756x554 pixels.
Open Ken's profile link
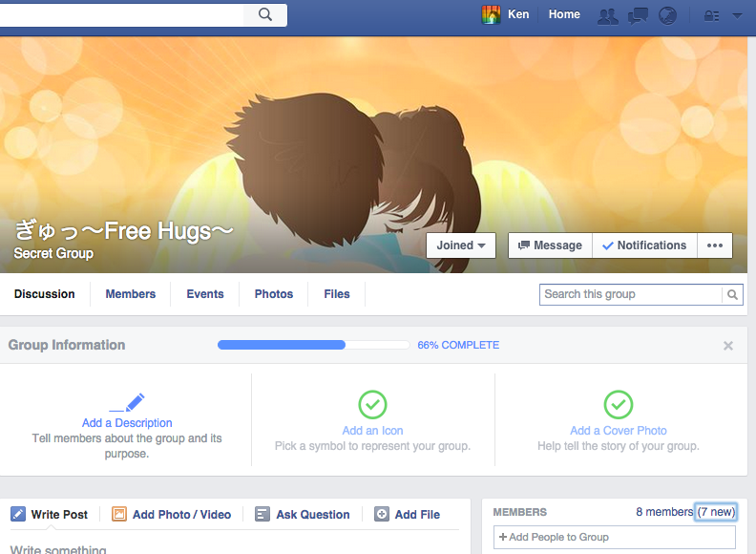[518, 14]
